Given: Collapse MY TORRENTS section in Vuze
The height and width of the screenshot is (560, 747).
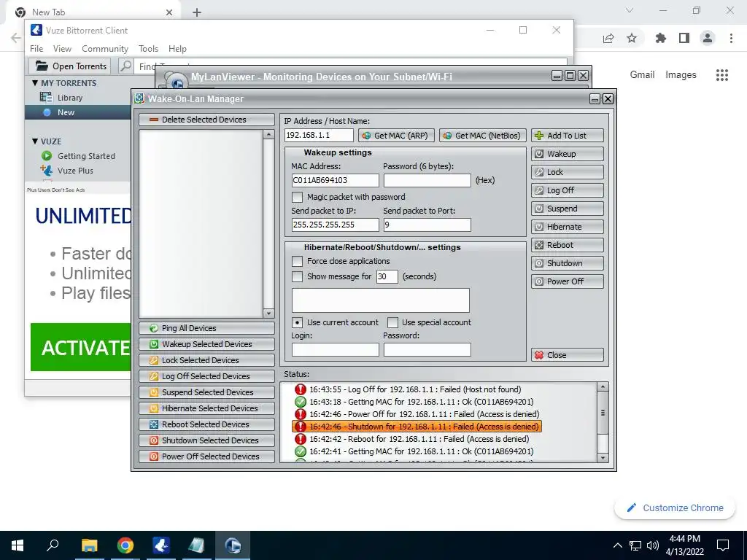Looking at the screenshot, I should [35, 83].
